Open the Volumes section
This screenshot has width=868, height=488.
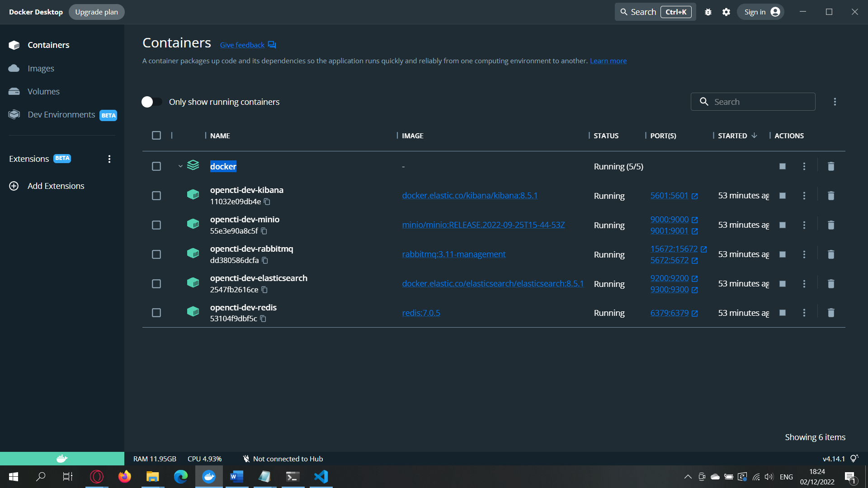43,92
